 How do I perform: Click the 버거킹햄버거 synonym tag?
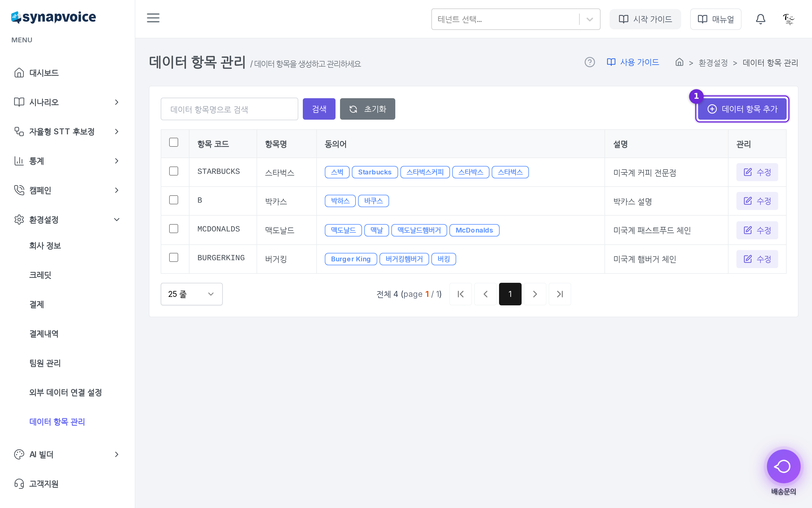pyautogui.click(x=404, y=259)
